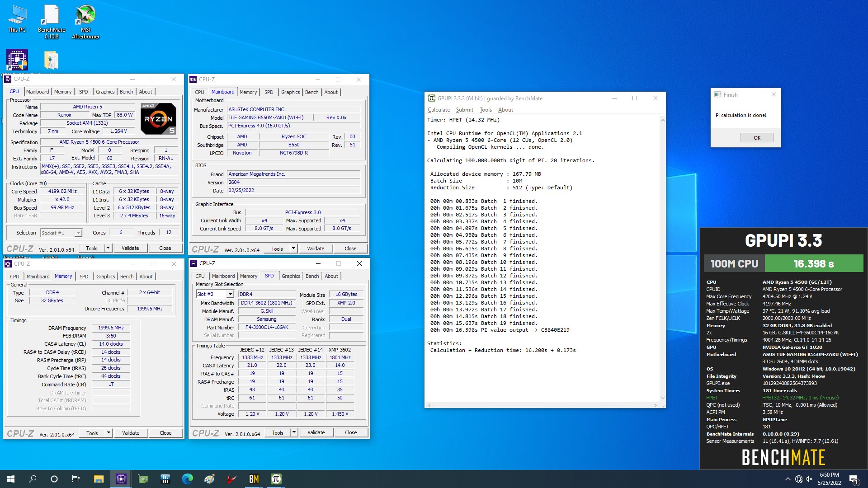Image resolution: width=868 pixels, height=488 pixels.
Task: Show hidden system tray icons
Action: tap(788, 479)
